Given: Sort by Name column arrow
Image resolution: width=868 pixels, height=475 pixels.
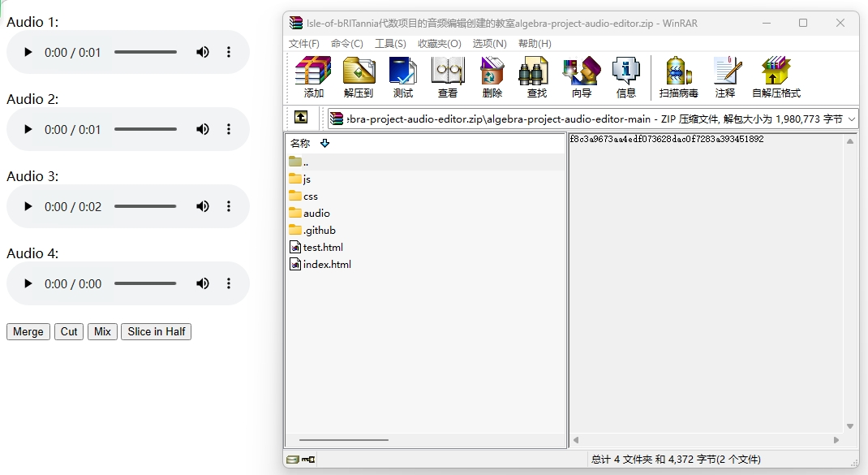Looking at the screenshot, I should (325, 143).
